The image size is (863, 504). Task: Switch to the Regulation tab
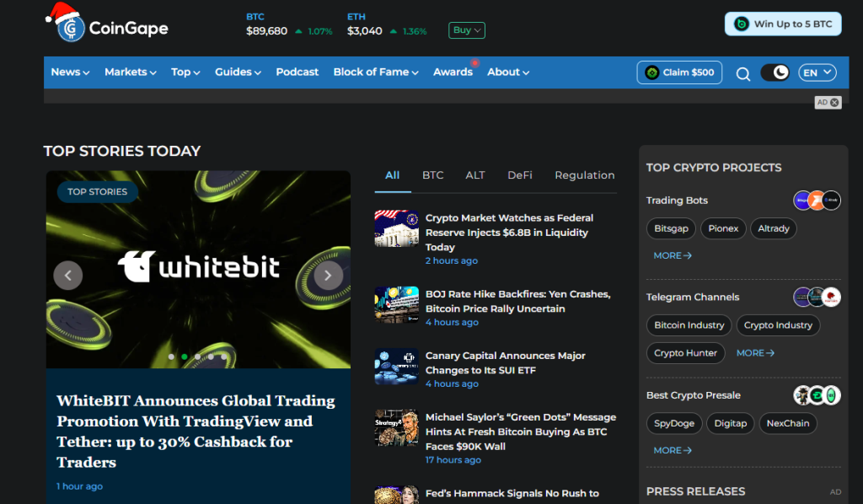pos(585,175)
